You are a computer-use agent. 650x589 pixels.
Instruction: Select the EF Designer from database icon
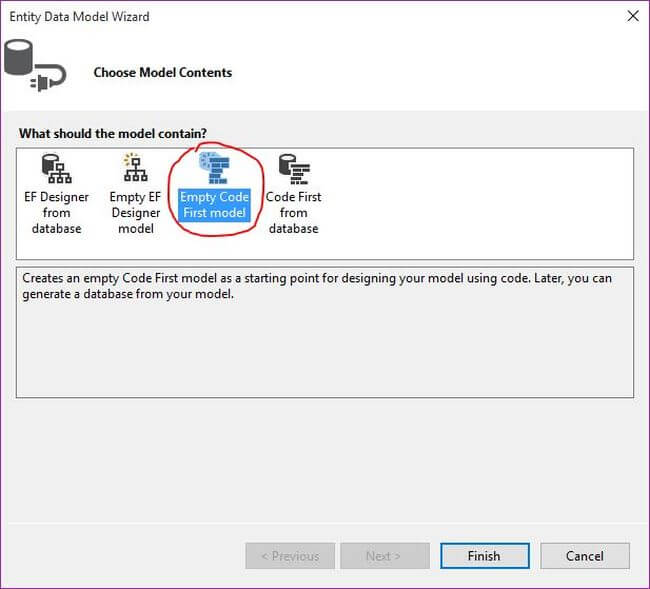(57, 169)
